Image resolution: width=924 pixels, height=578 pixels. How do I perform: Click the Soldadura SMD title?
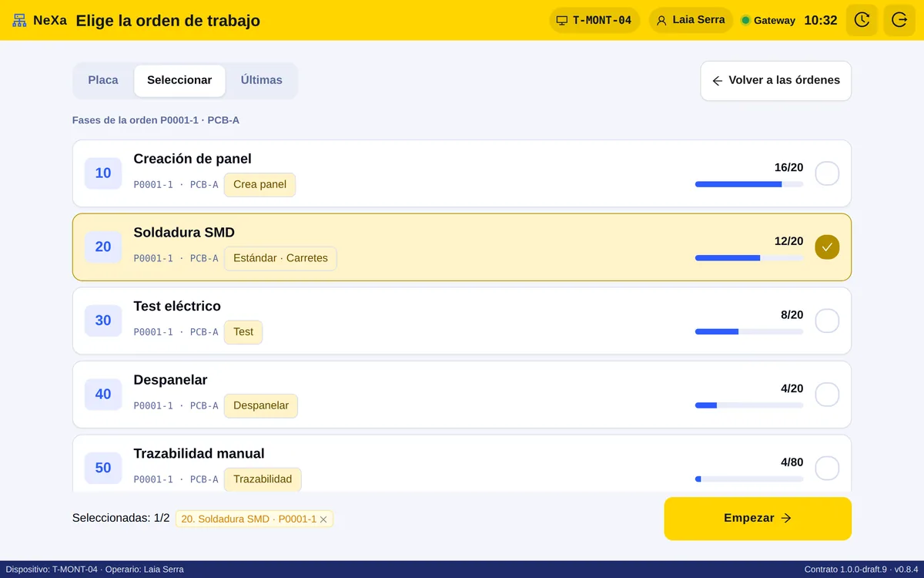click(x=184, y=233)
